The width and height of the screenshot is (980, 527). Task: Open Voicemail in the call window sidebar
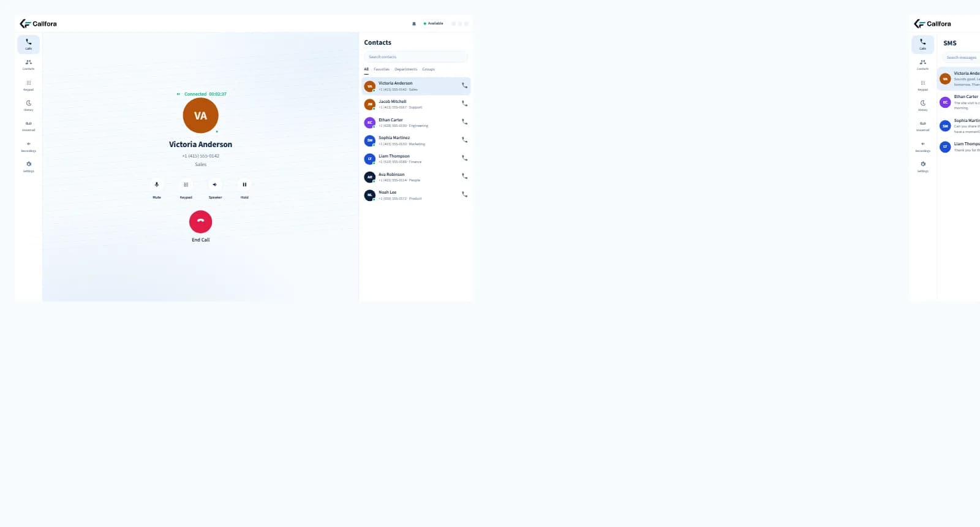point(28,126)
